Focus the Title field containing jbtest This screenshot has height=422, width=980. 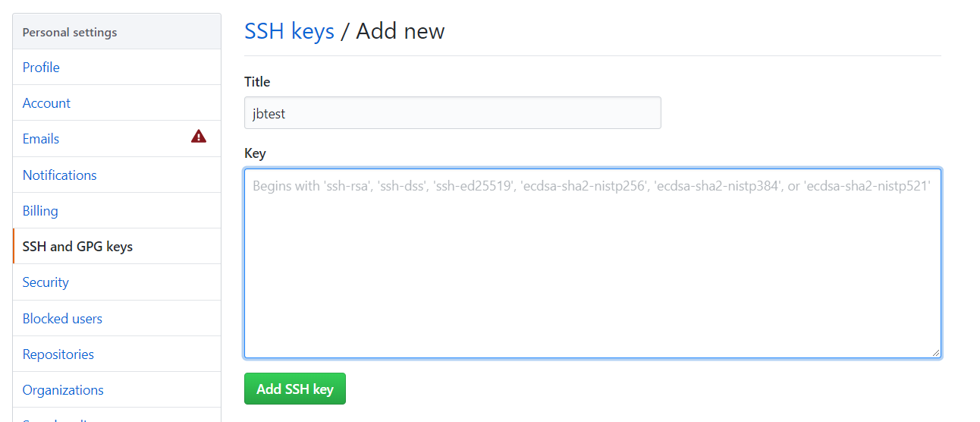[x=452, y=113]
